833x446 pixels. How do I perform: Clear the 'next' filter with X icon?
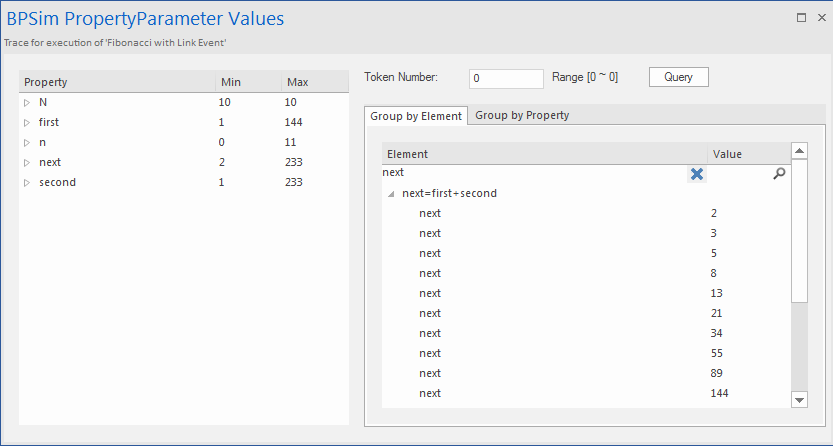pyautogui.click(x=697, y=174)
